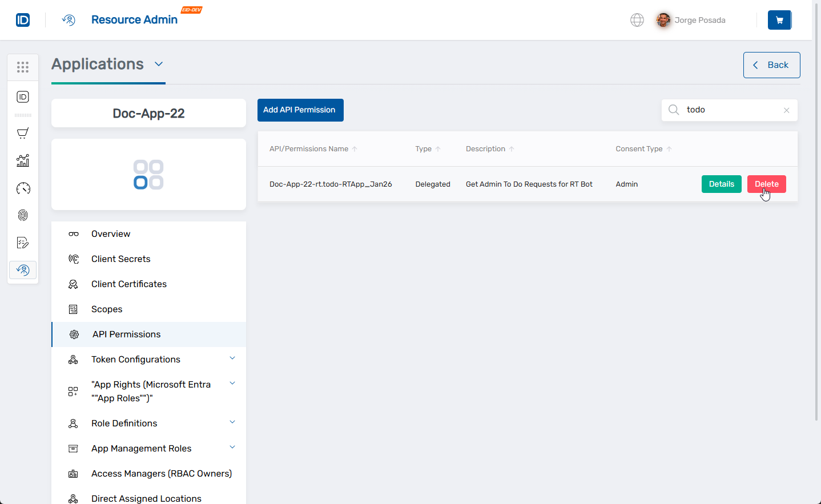Expand the Applications title dropdown
Image resolution: width=821 pixels, height=504 pixels.
click(x=159, y=64)
